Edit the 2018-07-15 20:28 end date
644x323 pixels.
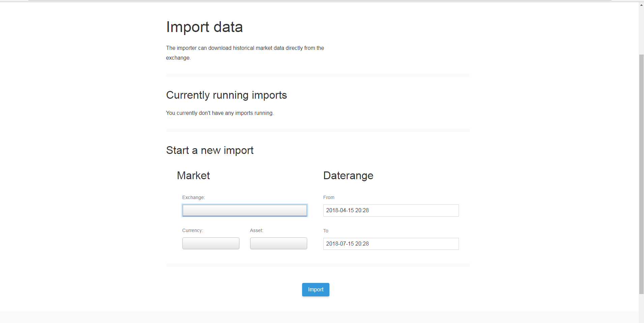[x=390, y=244]
